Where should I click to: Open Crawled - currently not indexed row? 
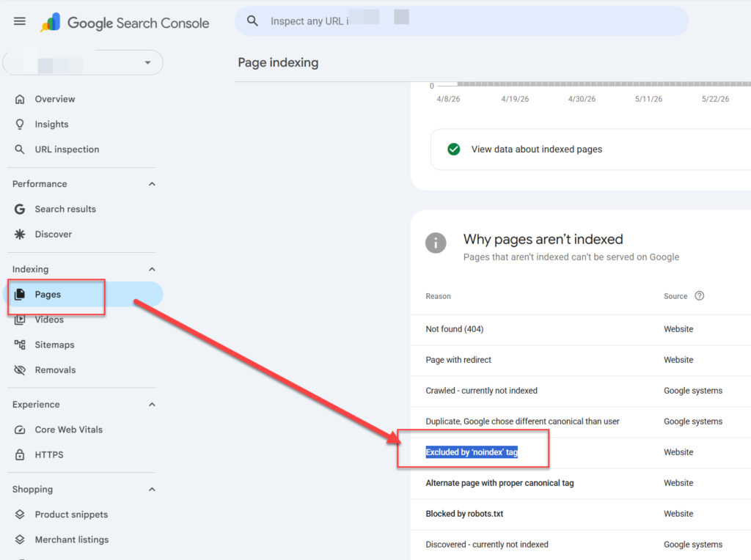(x=581, y=391)
